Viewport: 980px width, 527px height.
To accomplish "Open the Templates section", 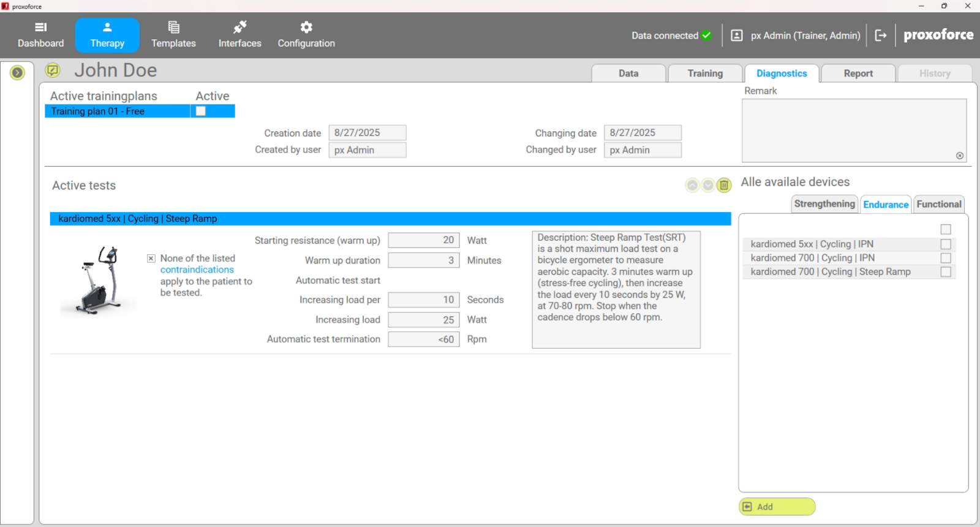I will pyautogui.click(x=173, y=35).
